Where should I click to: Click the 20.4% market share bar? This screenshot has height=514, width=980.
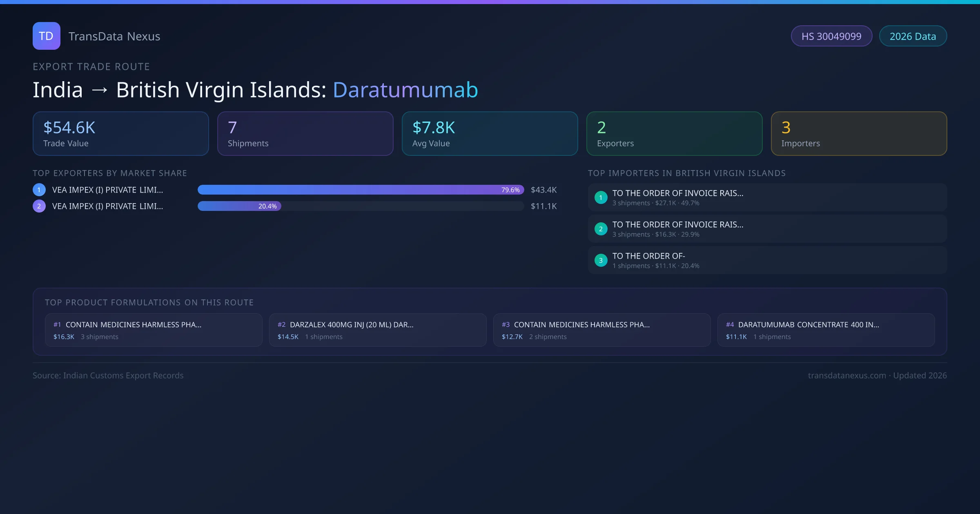click(x=239, y=206)
